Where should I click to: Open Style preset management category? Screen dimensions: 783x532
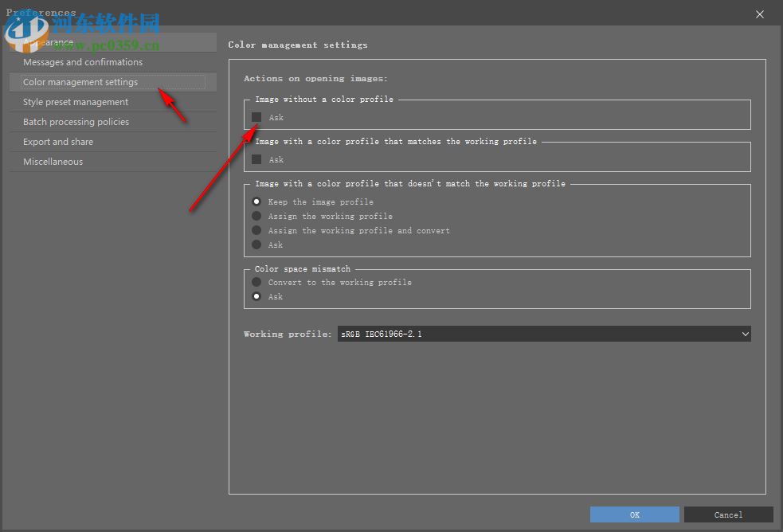click(x=113, y=102)
